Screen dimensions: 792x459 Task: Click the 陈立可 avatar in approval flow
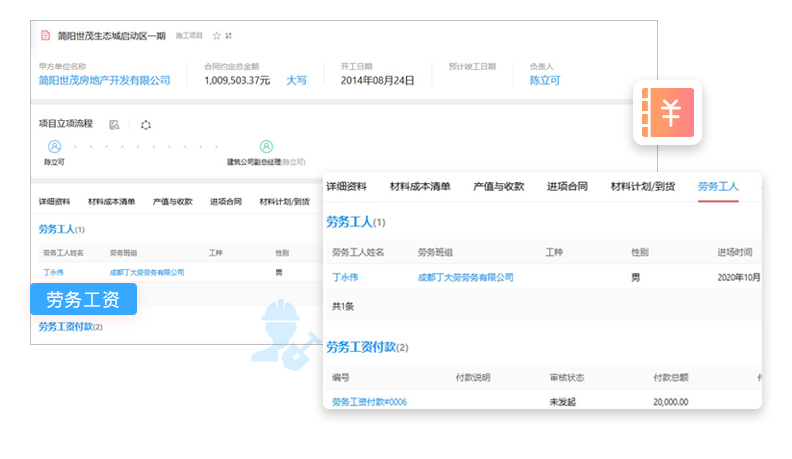click(x=54, y=146)
